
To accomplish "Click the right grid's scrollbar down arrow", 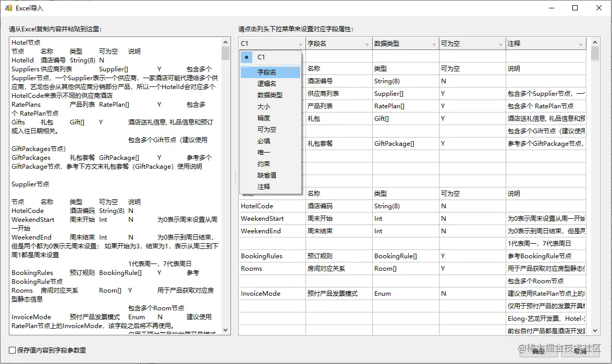I will [x=595, y=331].
